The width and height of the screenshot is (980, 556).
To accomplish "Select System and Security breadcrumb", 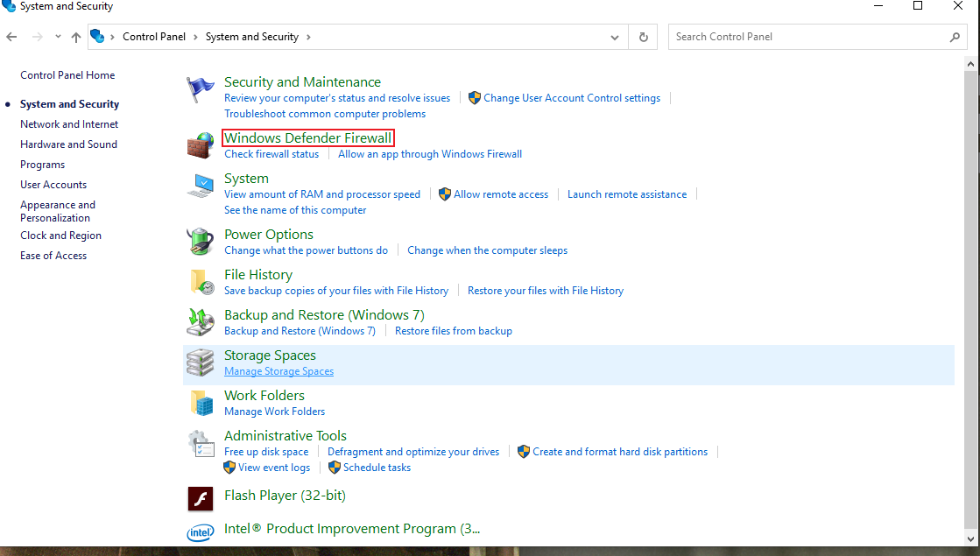I will [x=252, y=37].
